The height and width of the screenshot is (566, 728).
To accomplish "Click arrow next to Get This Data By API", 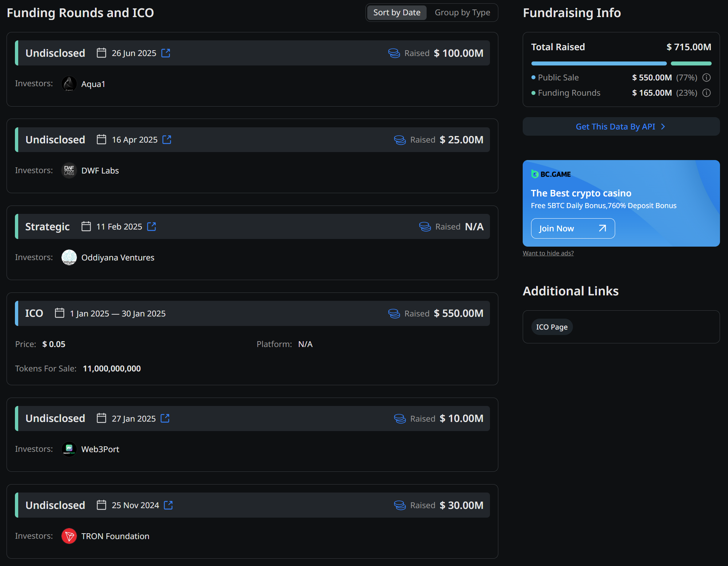I will pos(663,127).
